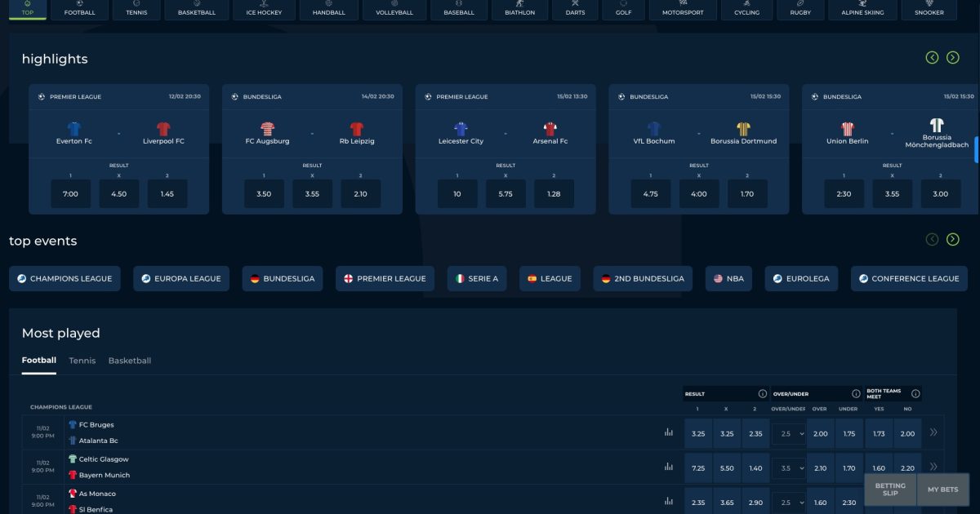The image size is (980, 514).
Task: Expand more markets for FC Bruges match
Action: click(x=933, y=433)
